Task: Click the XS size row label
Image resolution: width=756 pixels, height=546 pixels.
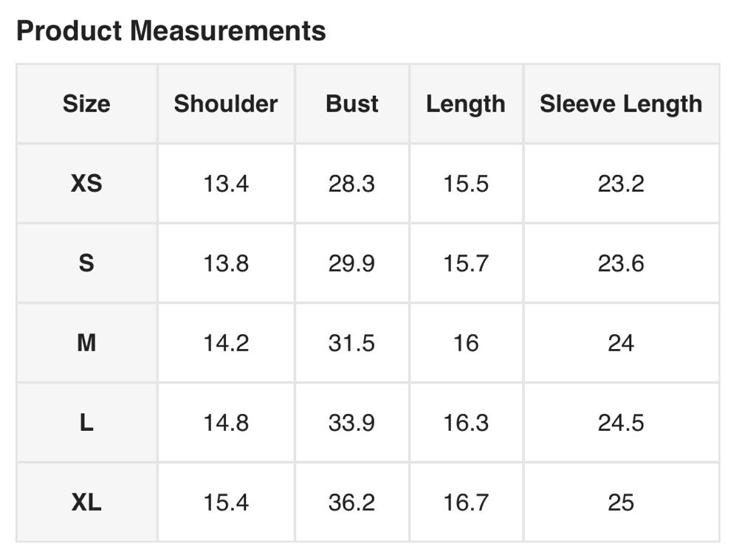Action: point(86,184)
